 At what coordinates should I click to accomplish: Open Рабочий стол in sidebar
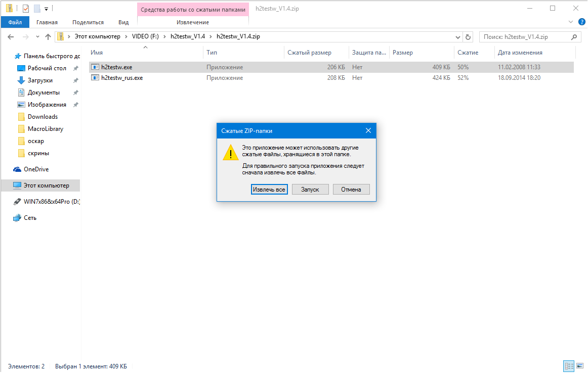coord(47,68)
